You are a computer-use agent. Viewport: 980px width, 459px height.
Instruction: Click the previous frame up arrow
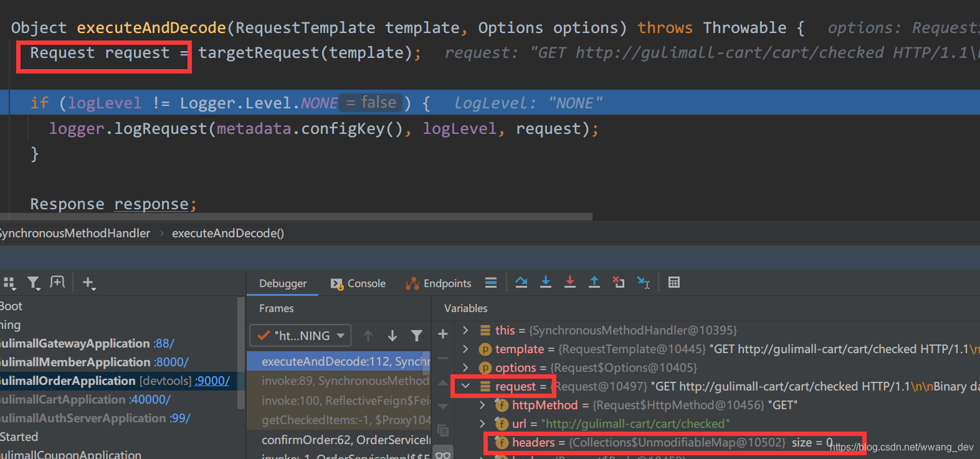(368, 336)
